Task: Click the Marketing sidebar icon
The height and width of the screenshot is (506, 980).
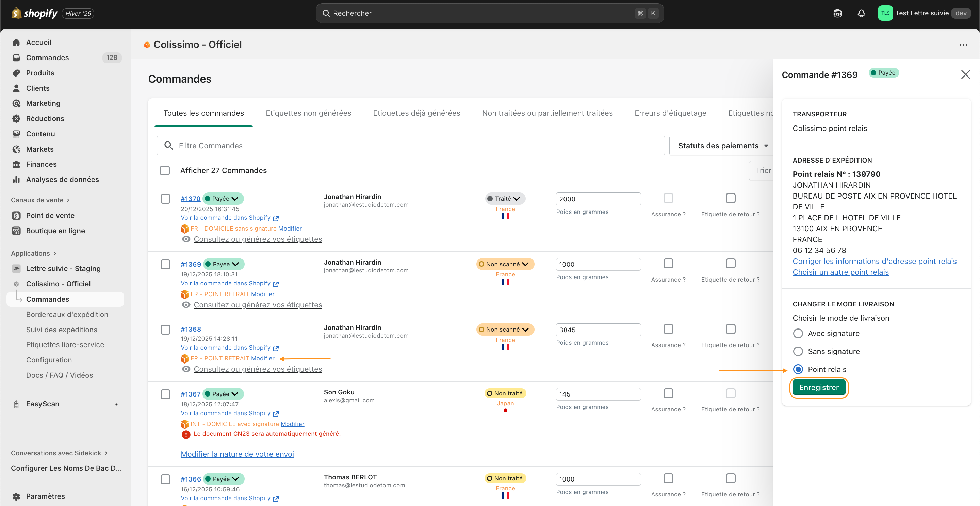Action: [x=16, y=103]
